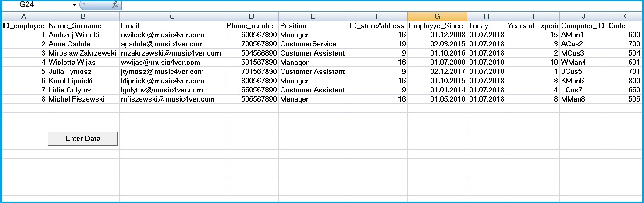This screenshot has width=644, height=203.
Task: Click the Computer_ID cell WMan4
Action: pyautogui.click(x=583, y=63)
